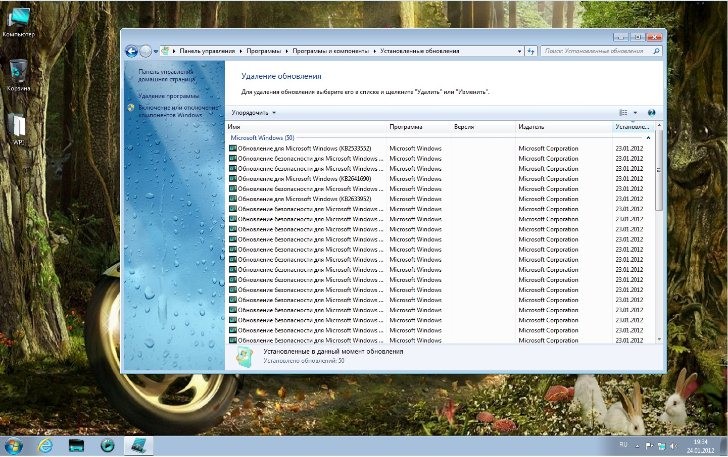The height and width of the screenshot is (457, 728).
Task: Open help with the question mark icon
Action: 651,113
